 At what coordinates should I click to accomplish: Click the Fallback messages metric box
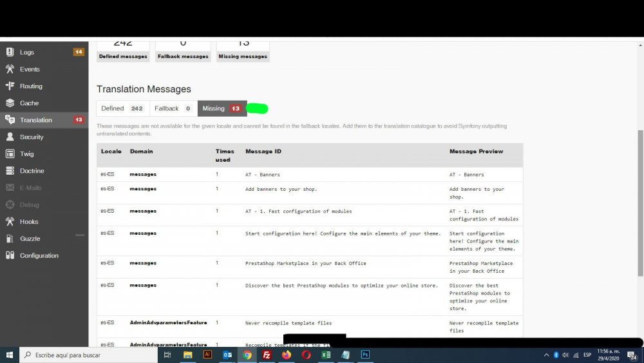pyautogui.click(x=183, y=52)
